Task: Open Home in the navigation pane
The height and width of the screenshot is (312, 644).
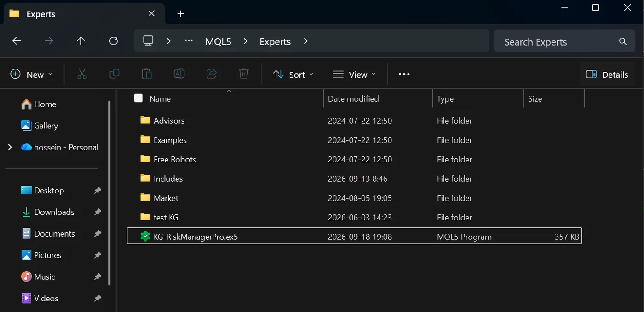Action: click(x=39, y=104)
